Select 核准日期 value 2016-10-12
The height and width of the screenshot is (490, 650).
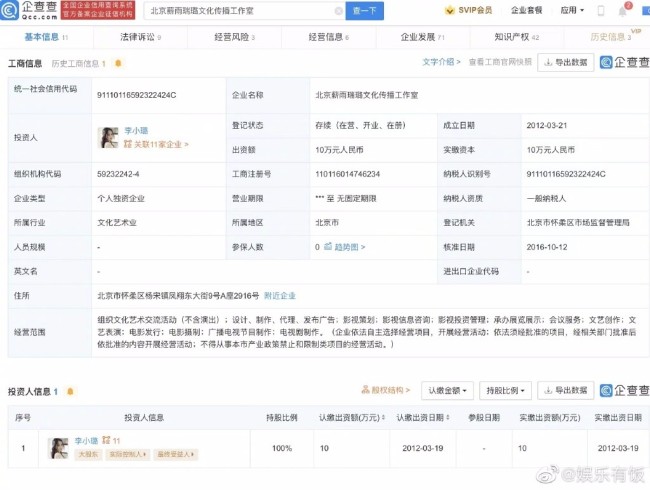pyautogui.click(x=547, y=247)
